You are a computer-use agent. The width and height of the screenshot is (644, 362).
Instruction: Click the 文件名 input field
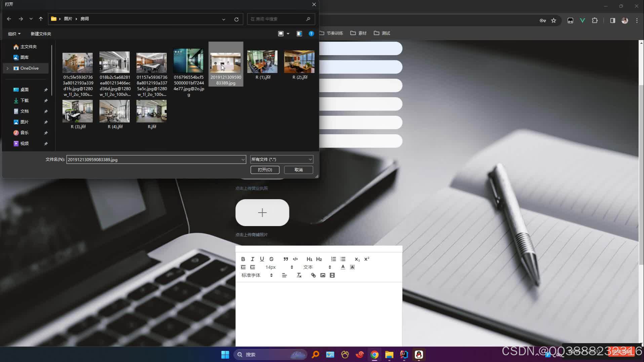(x=153, y=159)
